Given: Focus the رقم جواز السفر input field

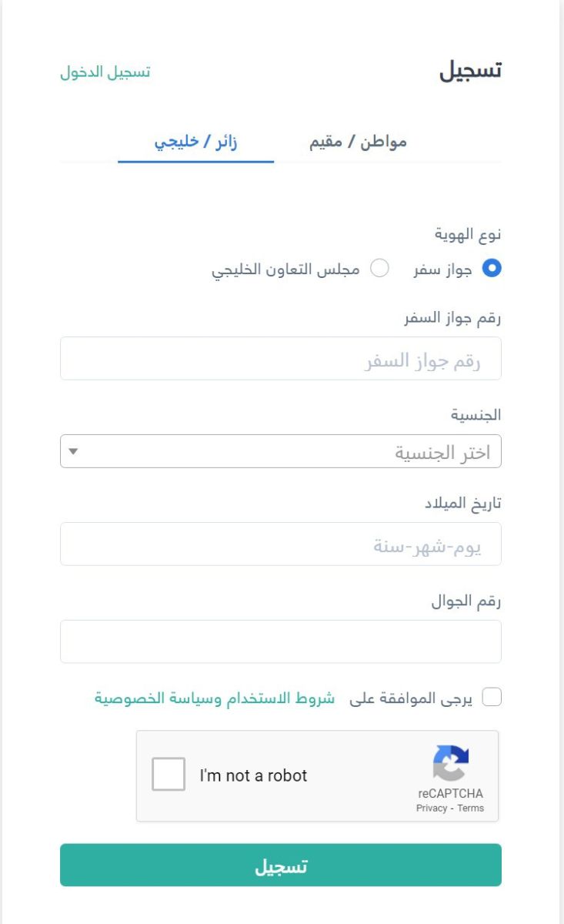Looking at the screenshot, I should pyautogui.click(x=281, y=358).
